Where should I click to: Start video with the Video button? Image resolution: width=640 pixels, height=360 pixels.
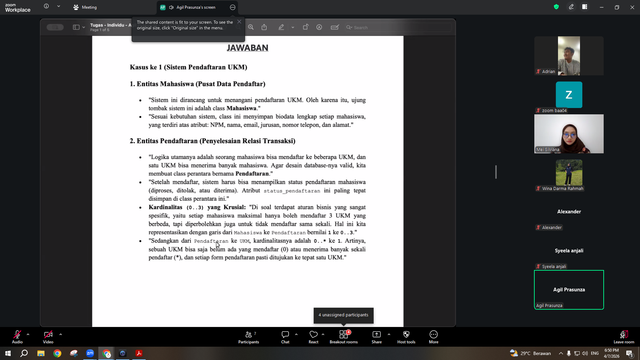(x=48, y=337)
